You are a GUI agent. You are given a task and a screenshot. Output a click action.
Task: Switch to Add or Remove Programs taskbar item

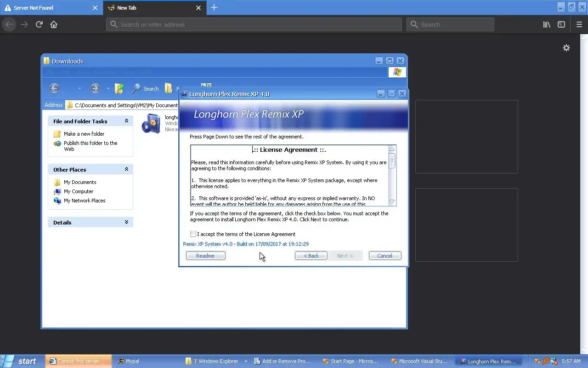point(284,361)
